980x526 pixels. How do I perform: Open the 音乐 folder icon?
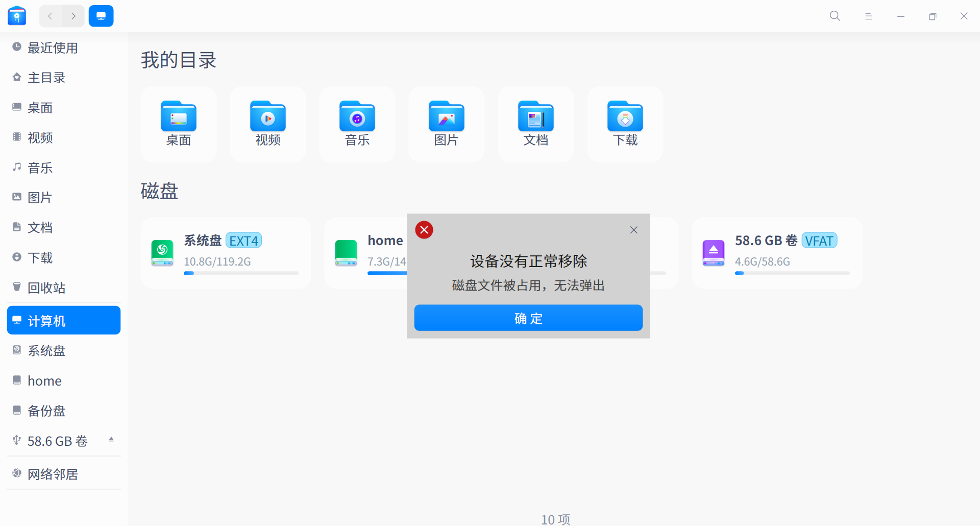(x=357, y=117)
